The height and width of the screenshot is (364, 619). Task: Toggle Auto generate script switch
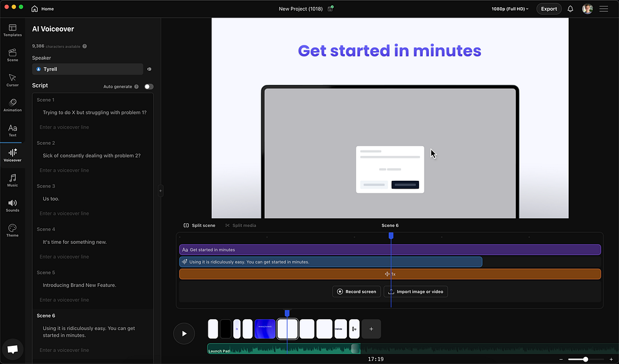(148, 86)
